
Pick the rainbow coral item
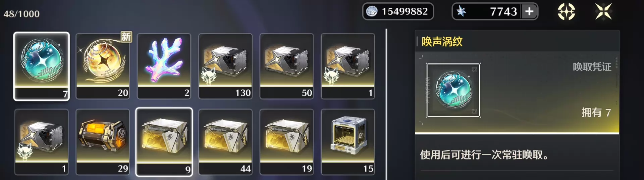tap(164, 66)
